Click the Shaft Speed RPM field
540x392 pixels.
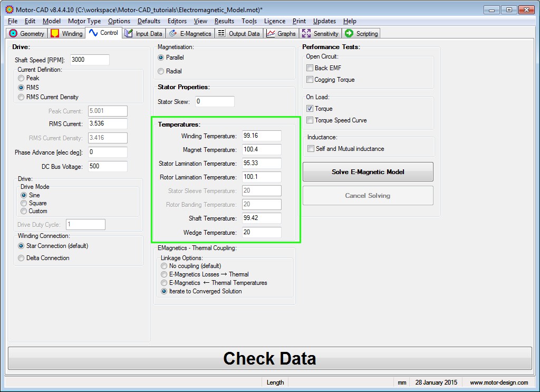pos(89,60)
